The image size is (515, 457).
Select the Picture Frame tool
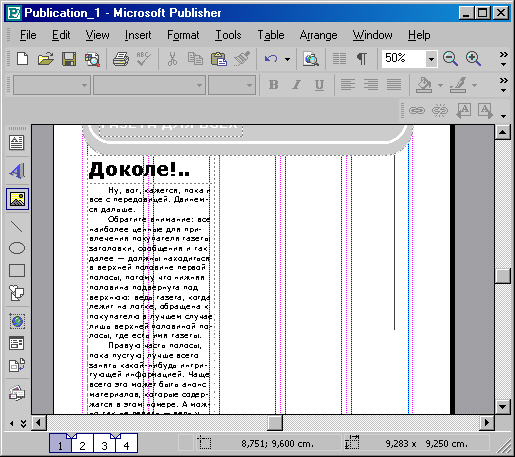point(17,199)
